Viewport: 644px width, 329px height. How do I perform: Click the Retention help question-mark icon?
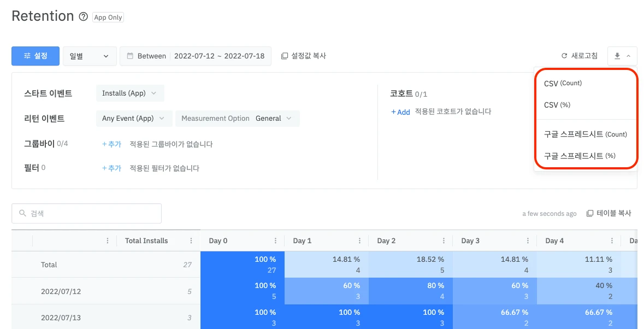click(84, 17)
